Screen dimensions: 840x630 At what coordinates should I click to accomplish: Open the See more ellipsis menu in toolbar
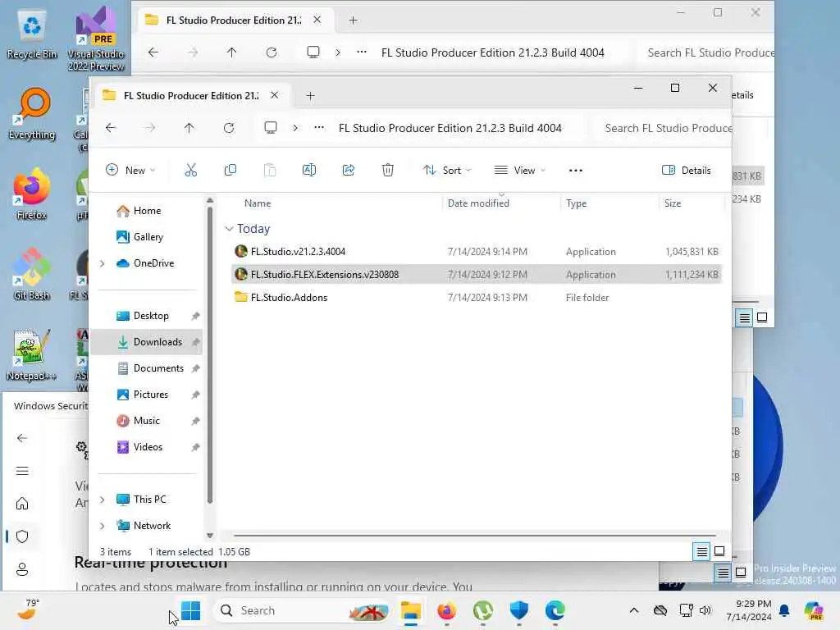click(575, 171)
